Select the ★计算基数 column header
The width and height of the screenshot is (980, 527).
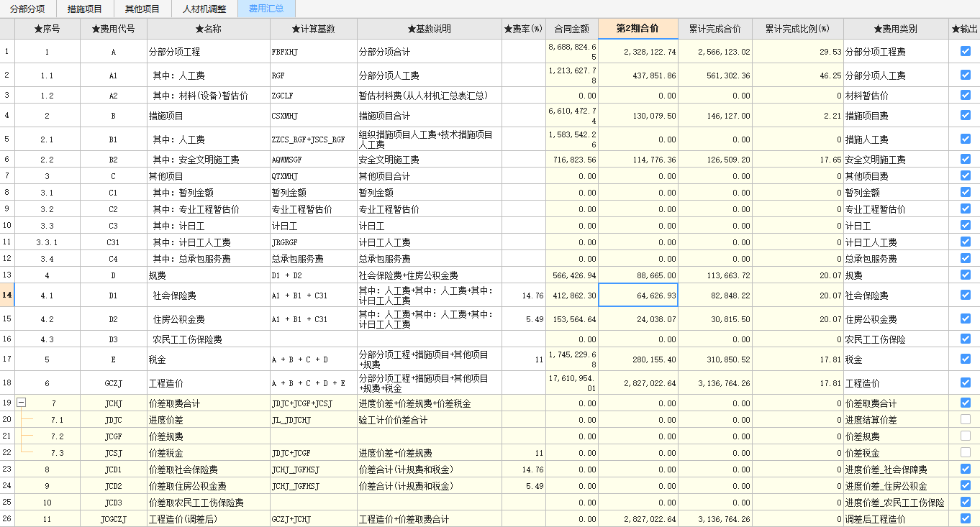coord(313,29)
